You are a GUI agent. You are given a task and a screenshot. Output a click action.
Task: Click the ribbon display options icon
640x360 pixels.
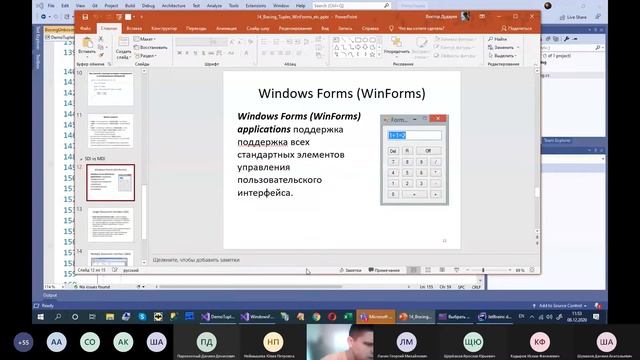[x=482, y=17]
